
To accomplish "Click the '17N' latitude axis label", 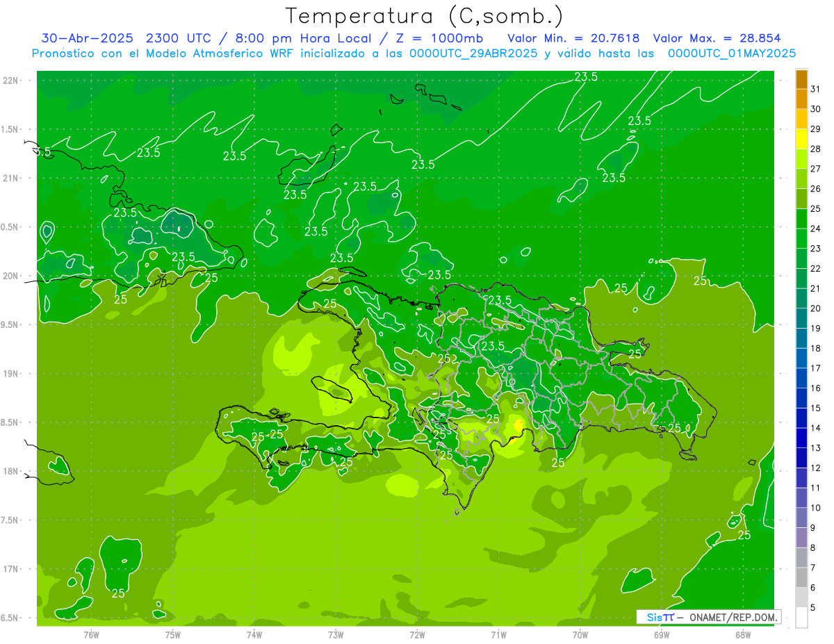I will pyautogui.click(x=11, y=569).
